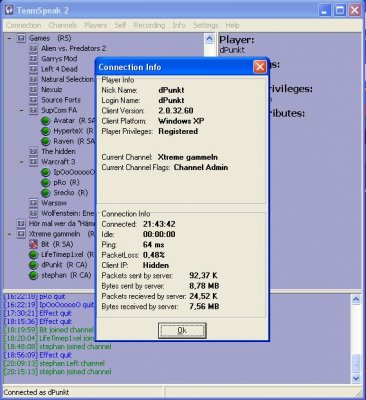The width and height of the screenshot is (366, 400).
Task: Open the Players menu
Action: tap(95, 25)
